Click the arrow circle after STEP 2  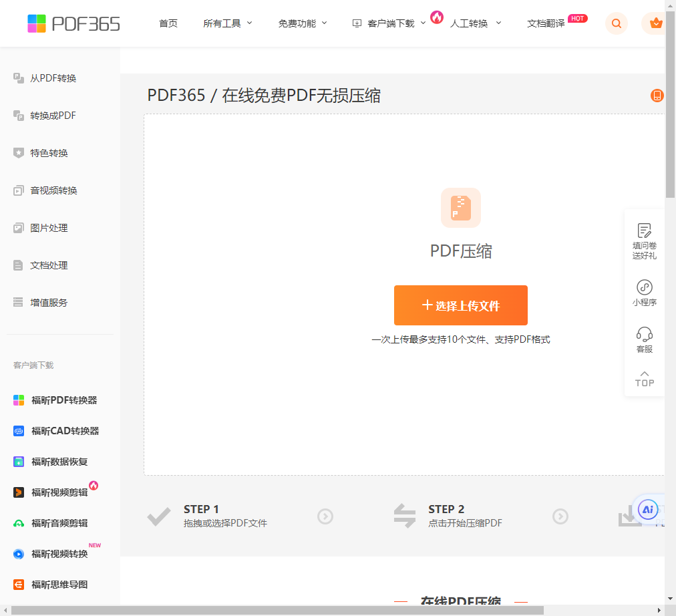pos(560,516)
